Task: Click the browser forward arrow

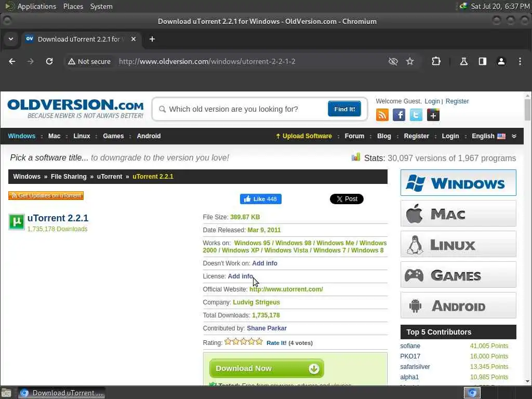Action: [x=31, y=61]
